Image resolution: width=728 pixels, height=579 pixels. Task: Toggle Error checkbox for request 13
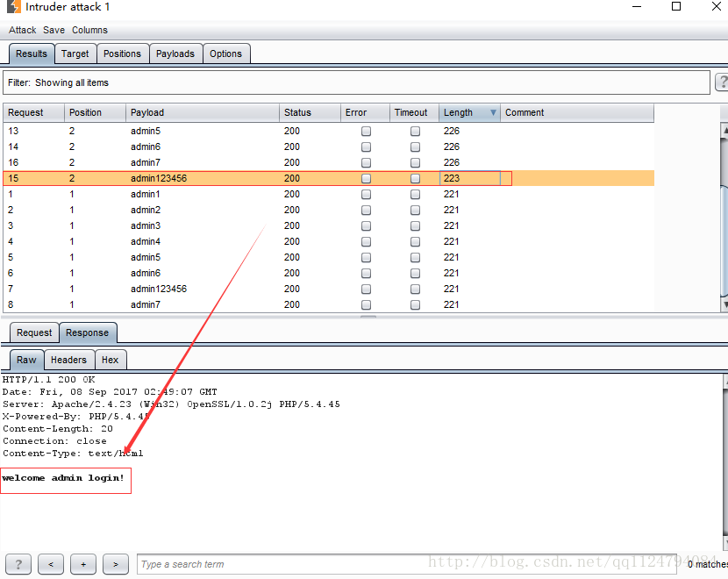coord(366,131)
